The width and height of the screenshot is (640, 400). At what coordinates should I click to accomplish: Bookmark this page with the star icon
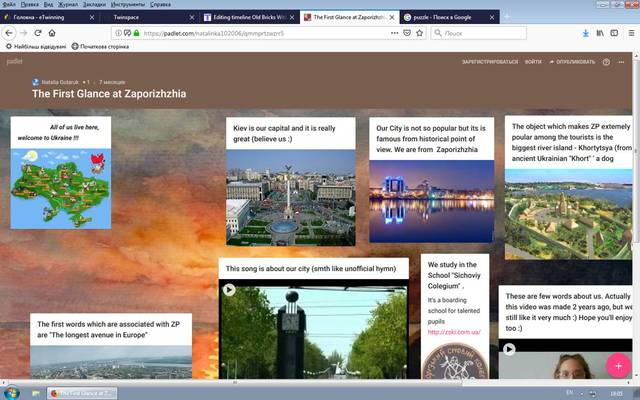(419, 33)
